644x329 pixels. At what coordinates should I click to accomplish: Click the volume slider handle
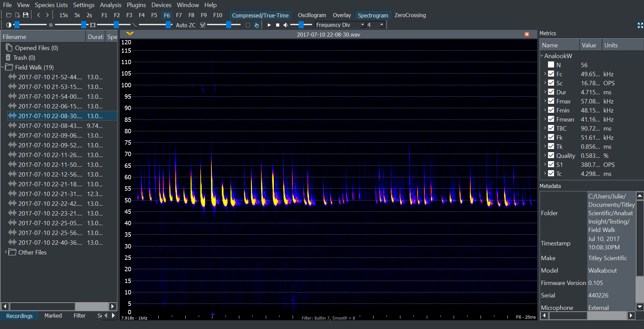point(301,25)
